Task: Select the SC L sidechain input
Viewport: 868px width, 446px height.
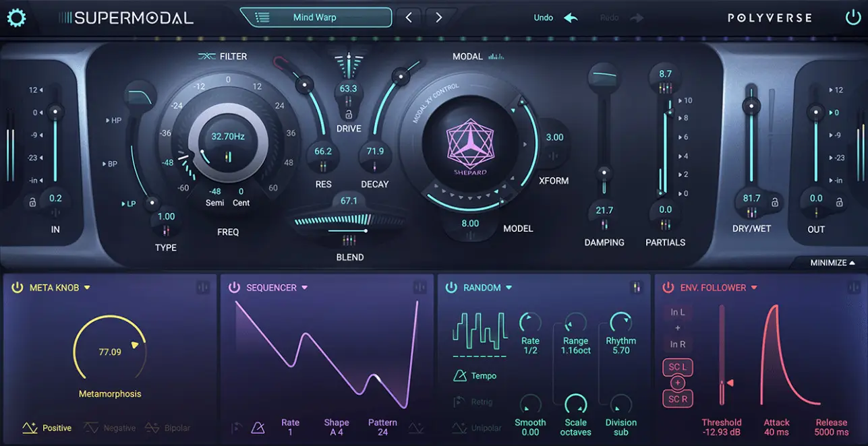Action: coord(678,368)
